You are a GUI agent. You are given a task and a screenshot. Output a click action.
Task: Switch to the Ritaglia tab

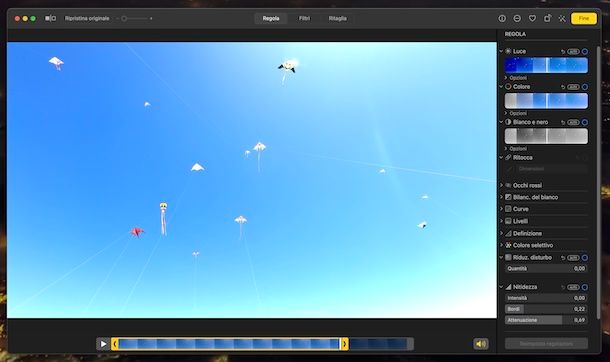[x=337, y=18]
